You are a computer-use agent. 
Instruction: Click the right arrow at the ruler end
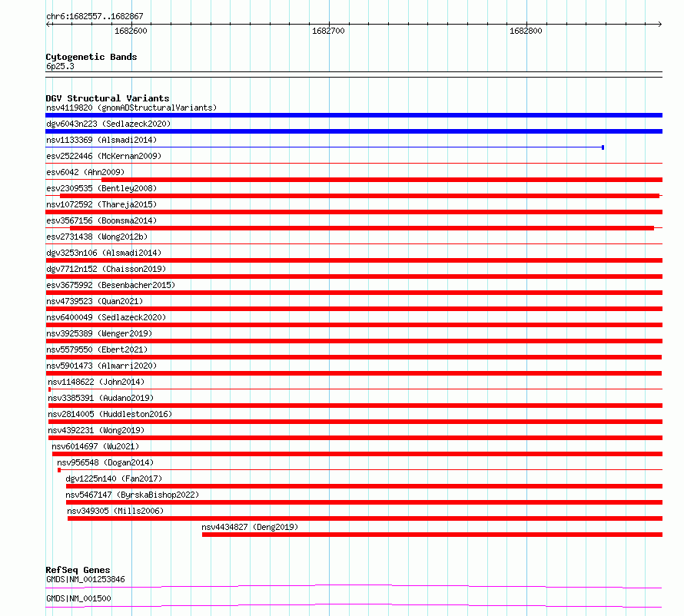point(660,25)
